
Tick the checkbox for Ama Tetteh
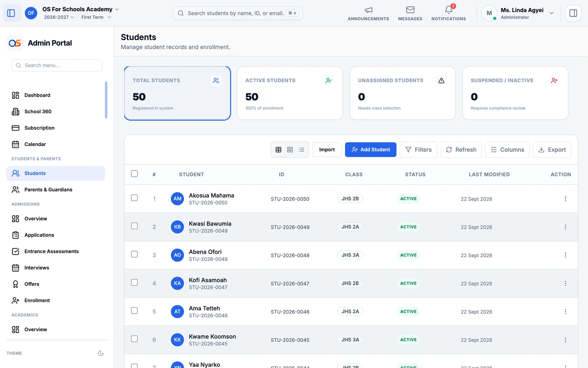(x=135, y=311)
